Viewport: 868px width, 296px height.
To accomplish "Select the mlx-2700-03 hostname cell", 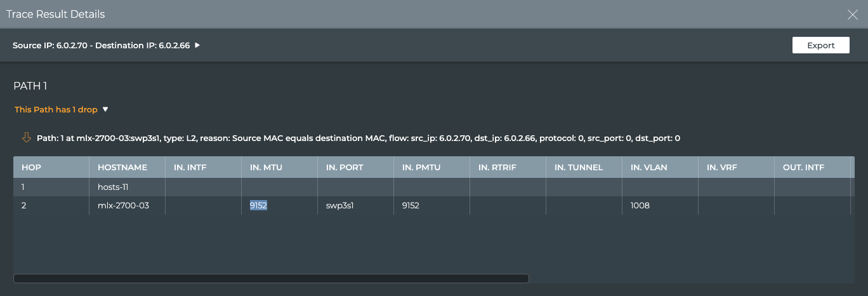I will pyautogui.click(x=123, y=205).
